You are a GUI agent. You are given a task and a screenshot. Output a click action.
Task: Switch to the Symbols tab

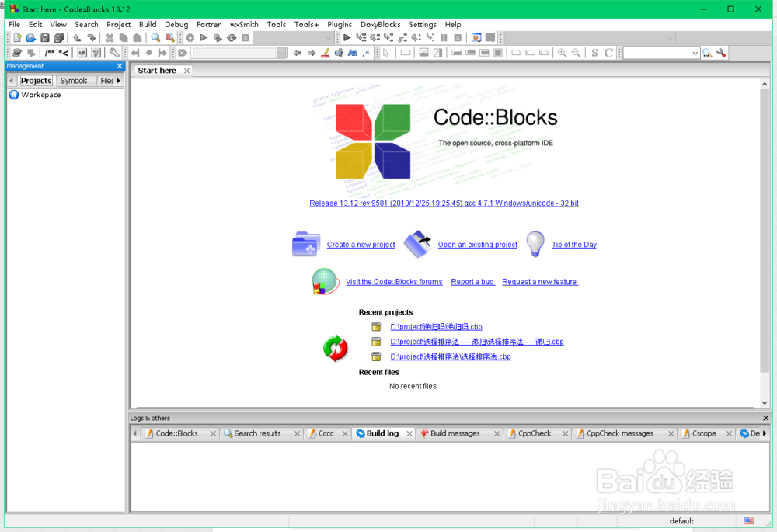tap(74, 80)
